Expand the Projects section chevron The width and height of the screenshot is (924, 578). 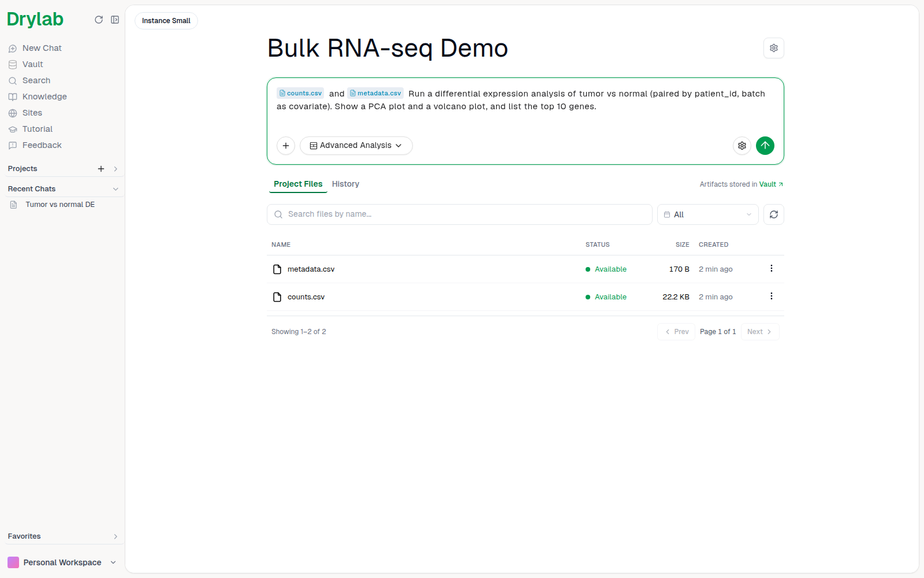pos(115,169)
